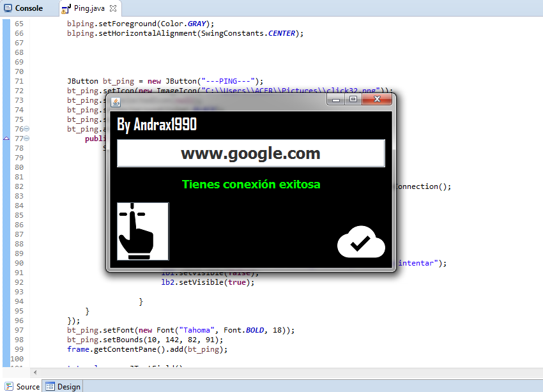Close the ping dialog window

tap(377, 100)
